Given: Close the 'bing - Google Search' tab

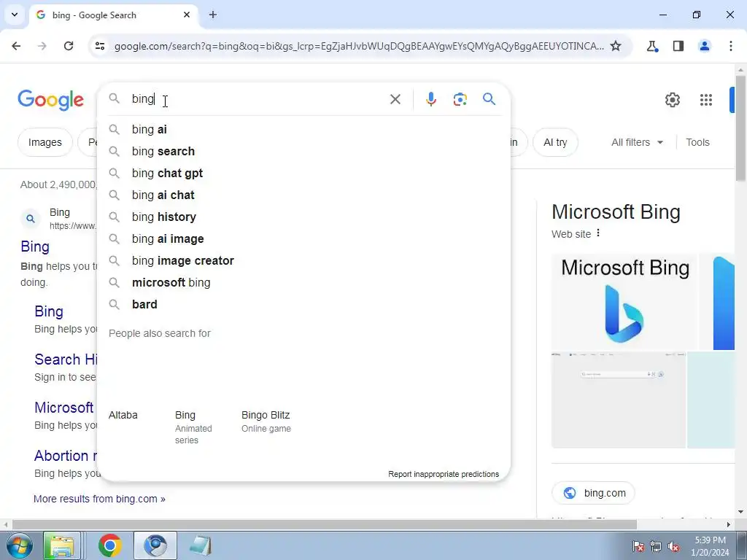Looking at the screenshot, I should click(x=187, y=15).
